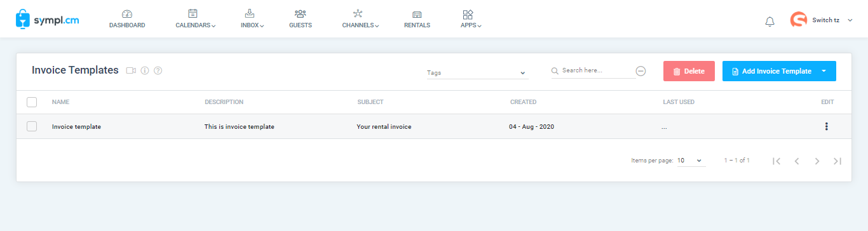Click the info icon beside Invoice Templates
Viewport: 868px width, 231px height.
click(145, 70)
